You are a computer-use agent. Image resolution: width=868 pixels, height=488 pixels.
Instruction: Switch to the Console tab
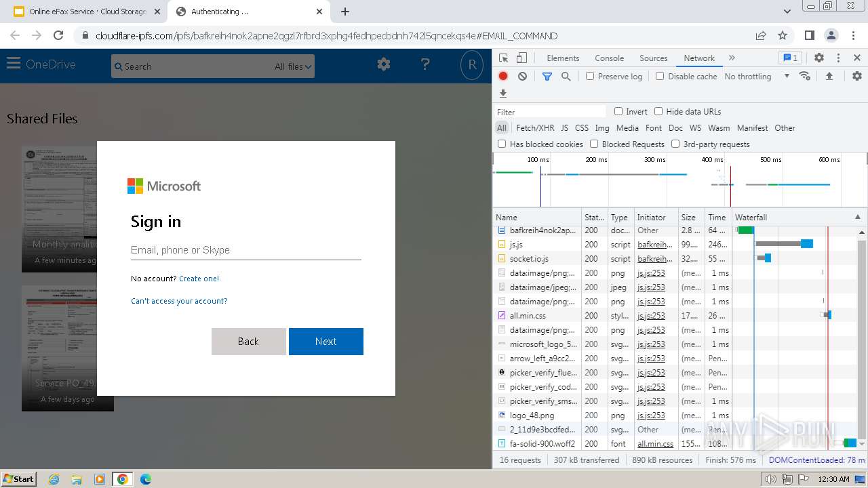tap(609, 58)
